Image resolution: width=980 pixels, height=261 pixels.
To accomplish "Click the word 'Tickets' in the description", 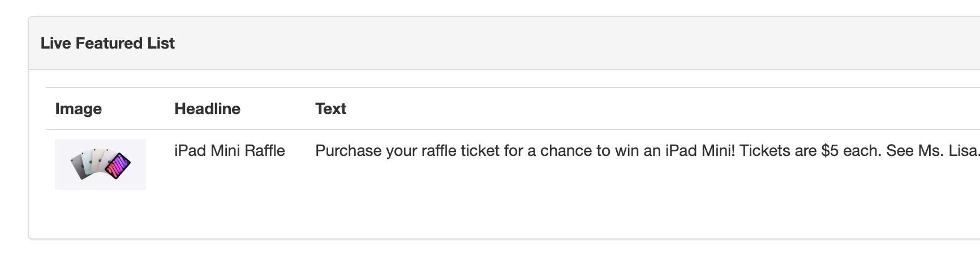I will [x=764, y=151].
